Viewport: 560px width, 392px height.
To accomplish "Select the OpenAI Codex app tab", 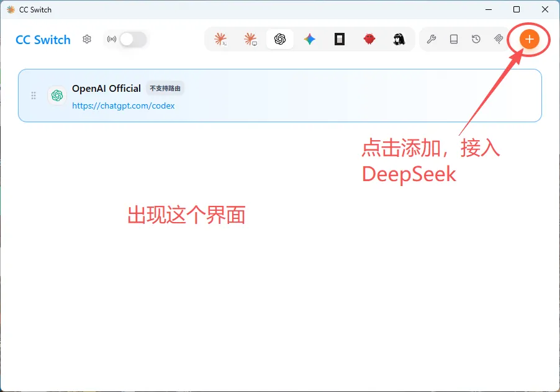I will [x=280, y=39].
